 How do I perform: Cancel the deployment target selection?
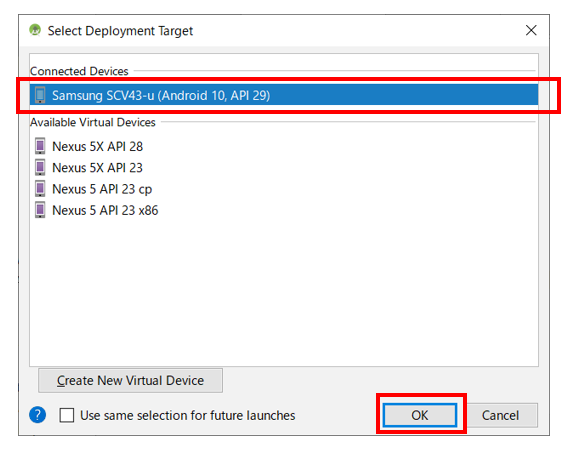[x=500, y=415]
